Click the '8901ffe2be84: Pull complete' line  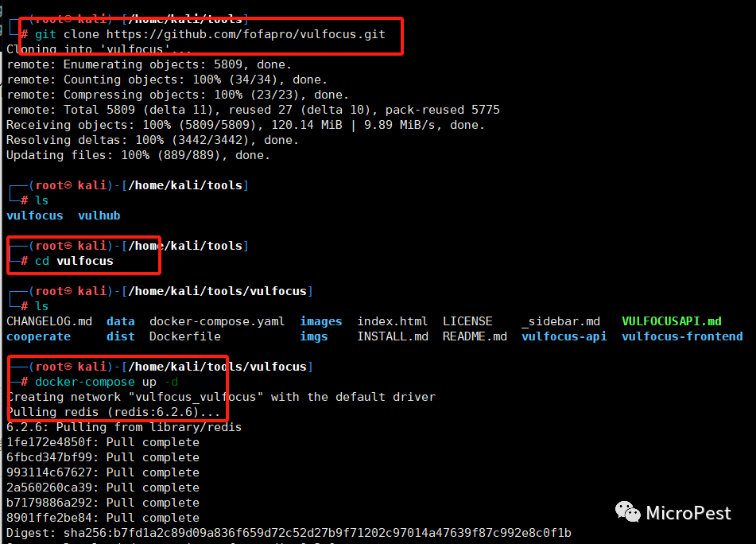(x=103, y=518)
